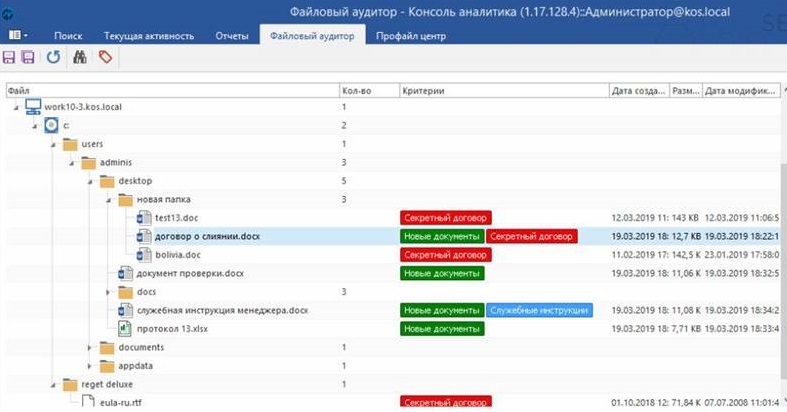
Task: Click the work10-3.kos.local computer icon
Action: (x=33, y=107)
